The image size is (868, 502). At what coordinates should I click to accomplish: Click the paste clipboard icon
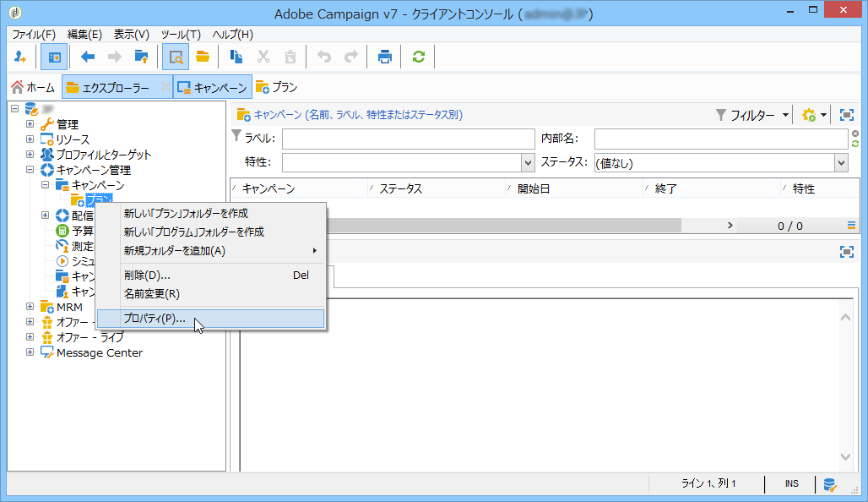[x=290, y=57]
